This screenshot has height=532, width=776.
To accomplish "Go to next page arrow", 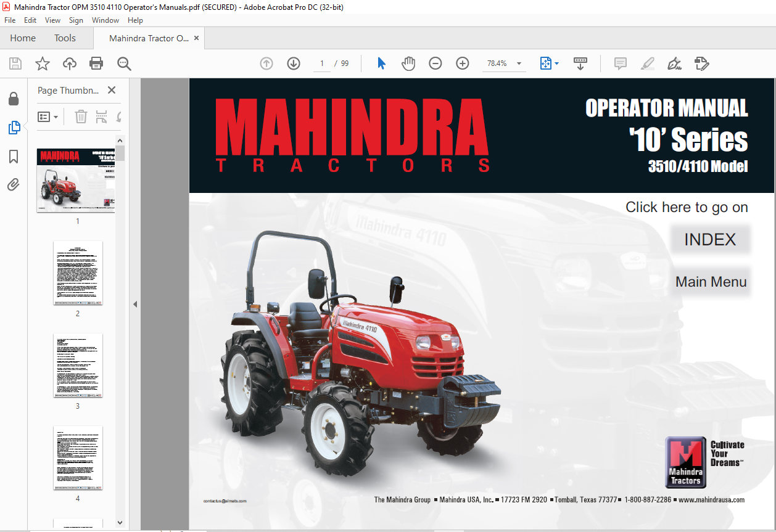I will 294,63.
